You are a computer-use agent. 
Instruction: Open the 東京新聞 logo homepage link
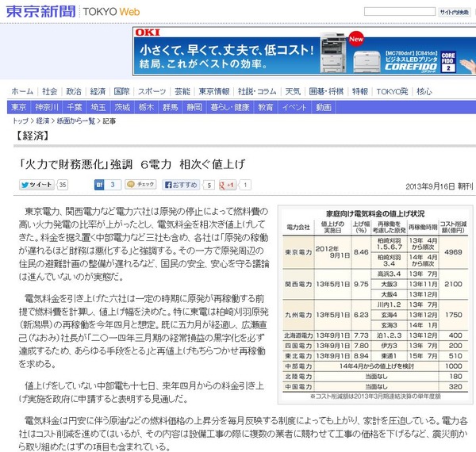pyautogui.click(x=40, y=11)
